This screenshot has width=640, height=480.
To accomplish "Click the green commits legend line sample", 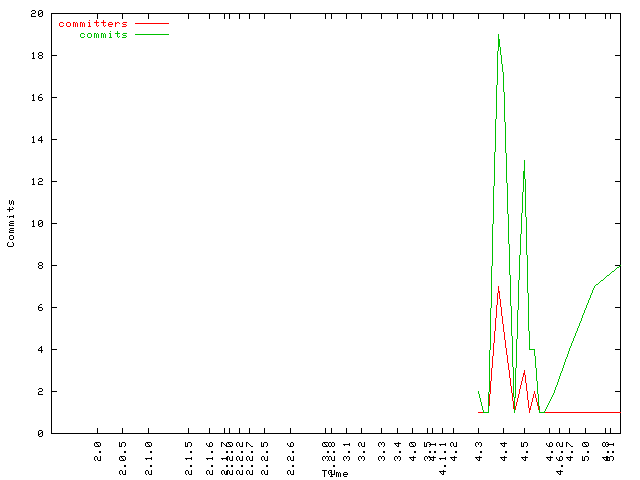I will click(x=152, y=34).
